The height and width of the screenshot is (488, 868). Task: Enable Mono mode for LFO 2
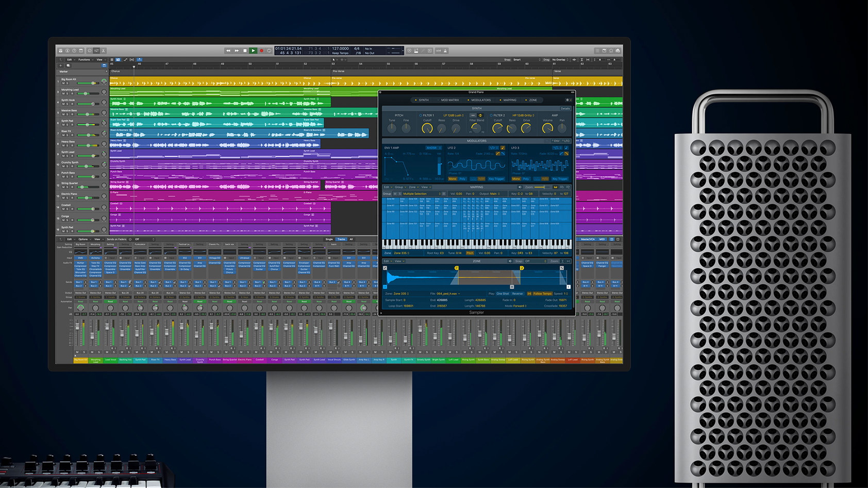(x=453, y=179)
